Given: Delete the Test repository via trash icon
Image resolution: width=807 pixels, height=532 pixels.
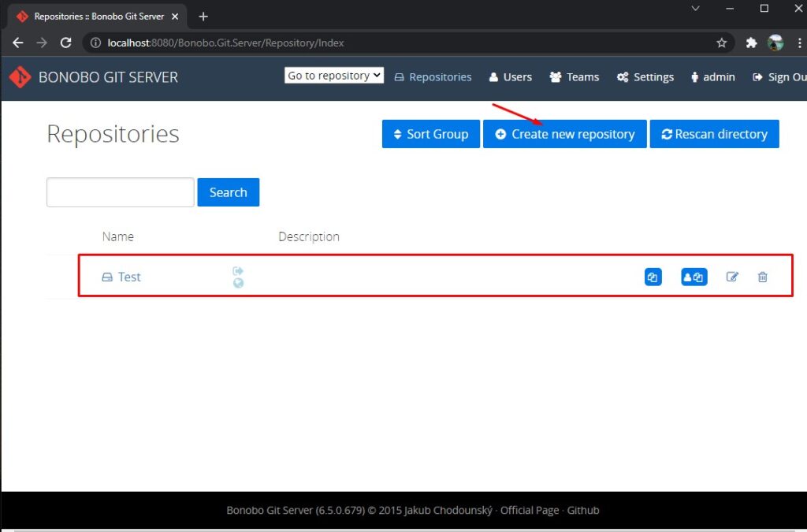Looking at the screenshot, I should [763, 277].
